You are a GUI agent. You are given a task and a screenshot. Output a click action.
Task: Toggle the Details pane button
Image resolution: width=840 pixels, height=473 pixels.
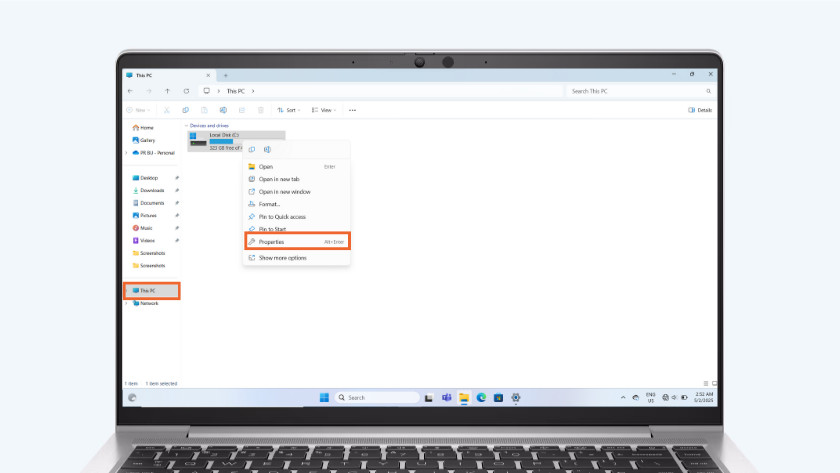click(700, 110)
